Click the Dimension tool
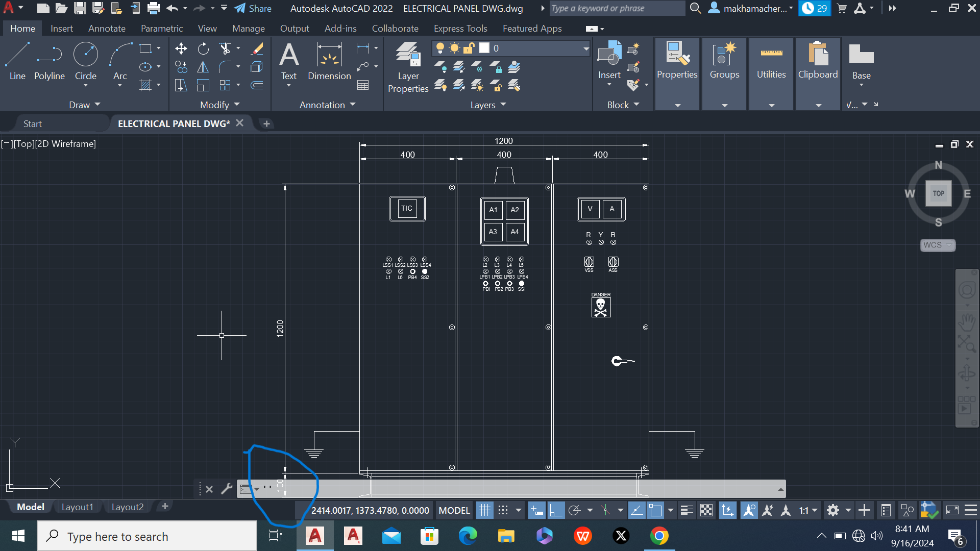Viewport: 980px width, 551px height. click(329, 61)
